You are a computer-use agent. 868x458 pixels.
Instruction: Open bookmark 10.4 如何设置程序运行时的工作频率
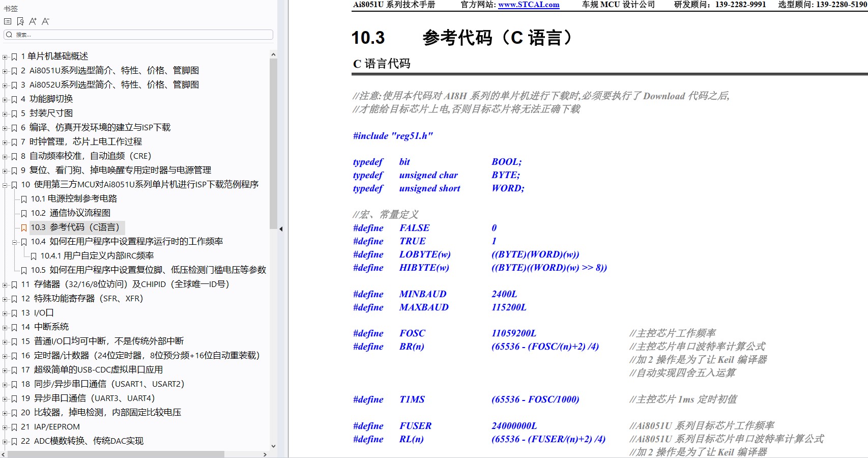click(127, 242)
